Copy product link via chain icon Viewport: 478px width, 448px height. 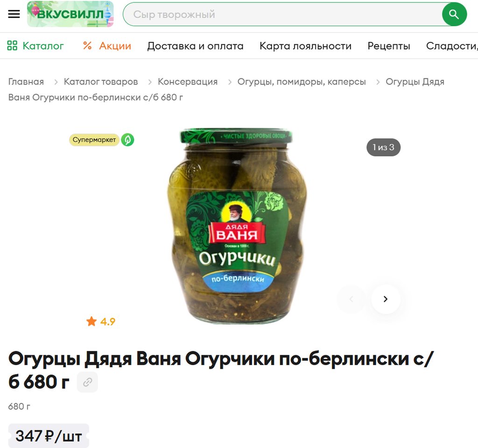click(87, 382)
